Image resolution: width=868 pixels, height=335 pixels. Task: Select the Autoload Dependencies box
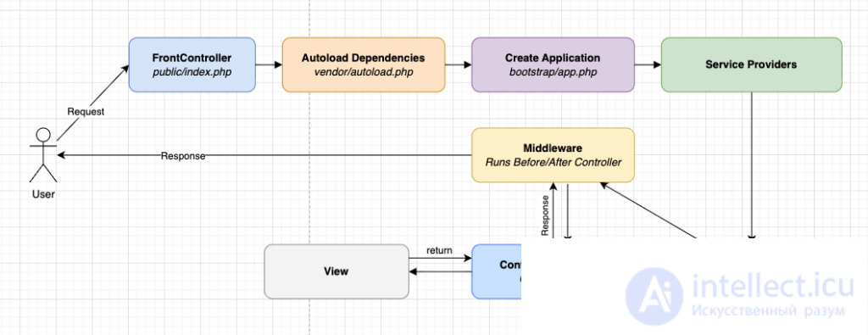(364, 64)
